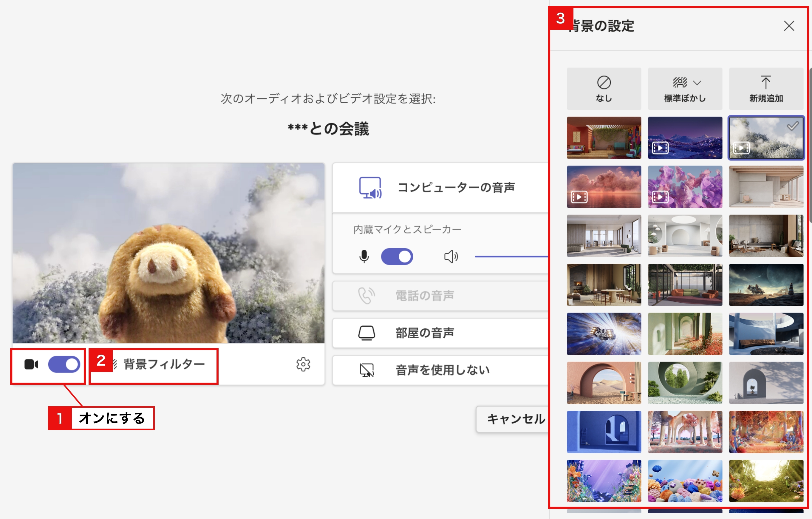Select the underwater coral reef background
Image resolution: width=812 pixels, height=519 pixels.
coord(604,481)
